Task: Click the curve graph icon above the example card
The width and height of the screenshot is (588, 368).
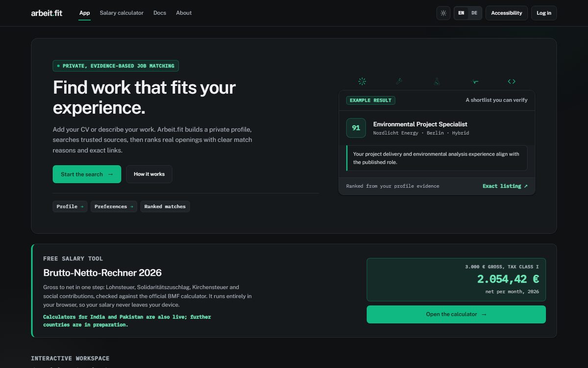Action: click(475, 81)
